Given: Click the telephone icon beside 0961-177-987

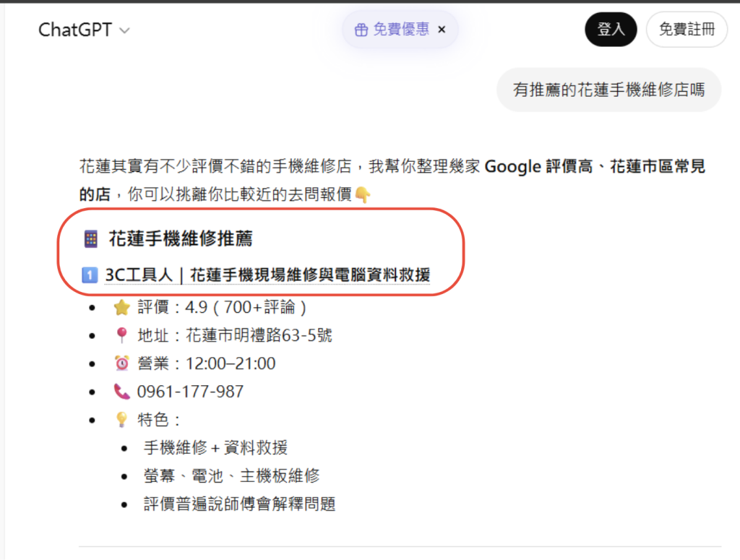Looking at the screenshot, I should coord(121,392).
